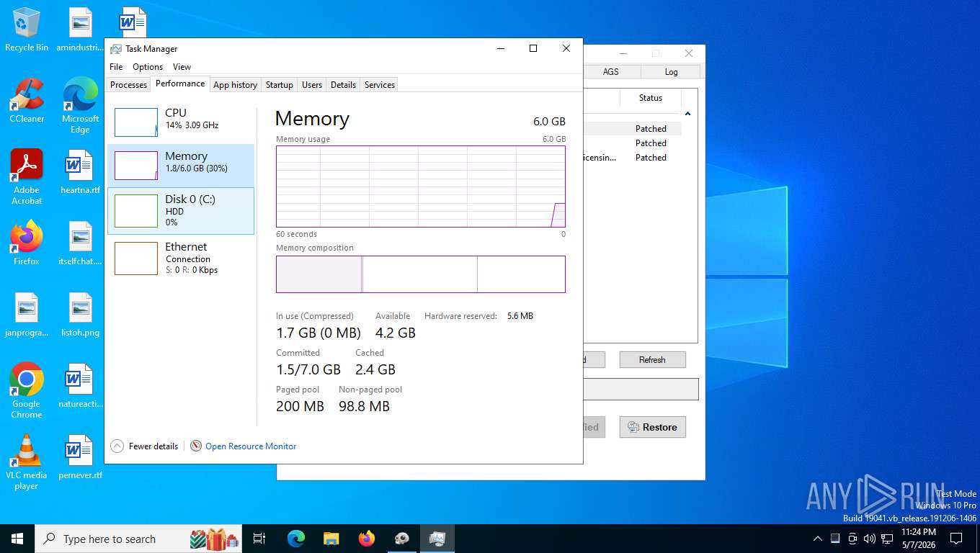Viewport: 980px width, 553px height.
Task: Select Memory in the performance sidebar
Action: point(181,166)
